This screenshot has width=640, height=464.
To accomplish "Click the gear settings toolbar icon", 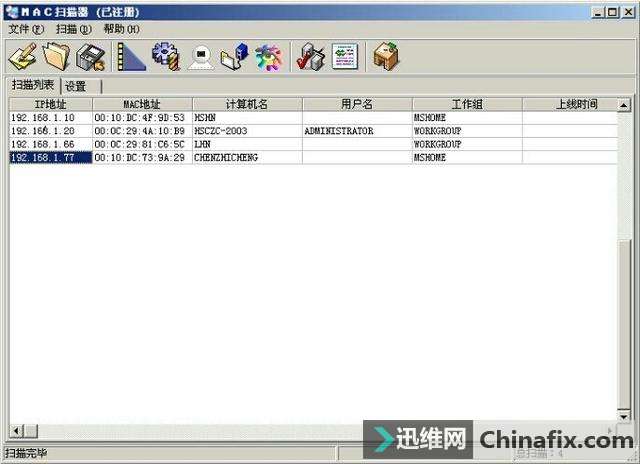I will [x=165, y=56].
